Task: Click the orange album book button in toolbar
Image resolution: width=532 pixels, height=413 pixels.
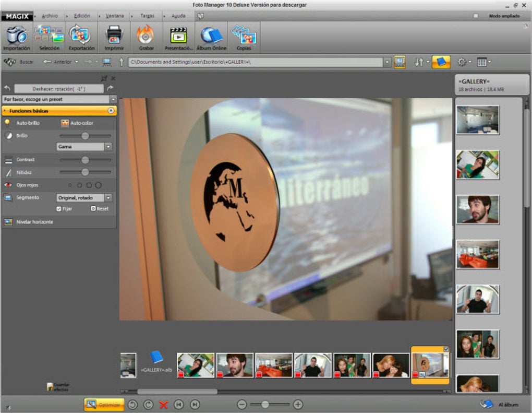Action: tap(441, 62)
